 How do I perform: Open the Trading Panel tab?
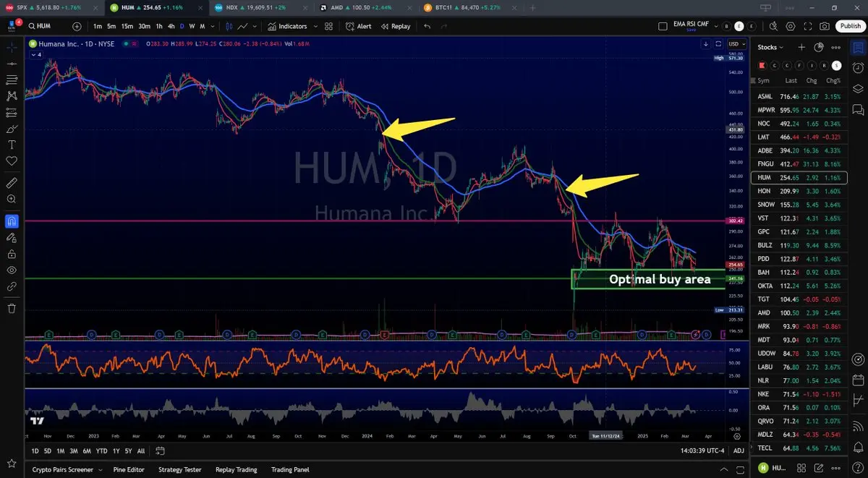(290, 469)
